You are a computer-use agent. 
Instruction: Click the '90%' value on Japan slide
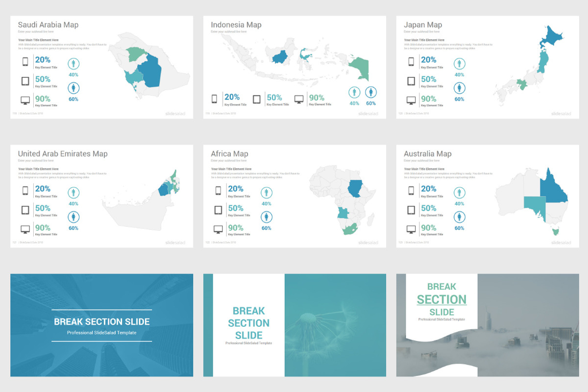pyautogui.click(x=429, y=98)
